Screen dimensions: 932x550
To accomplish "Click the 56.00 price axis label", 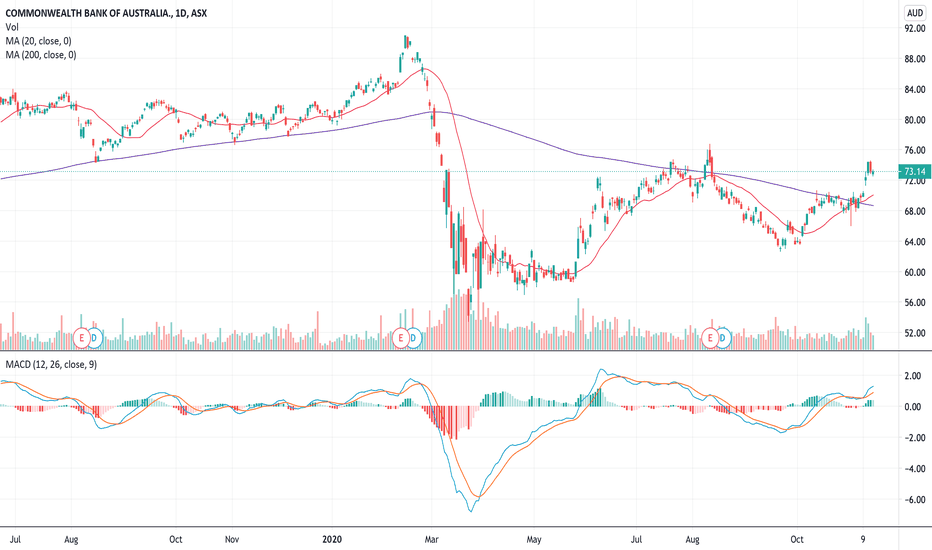I will 915,303.
